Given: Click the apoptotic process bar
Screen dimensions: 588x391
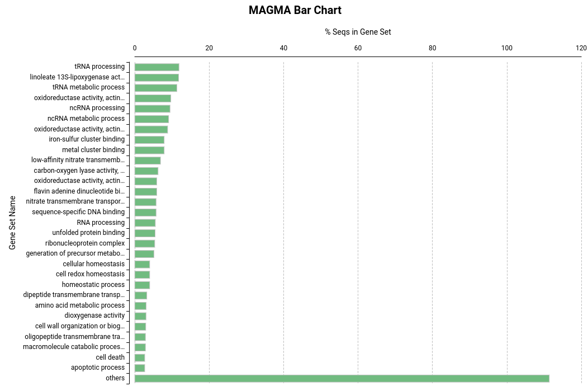Looking at the screenshot, I should [140, 368].
